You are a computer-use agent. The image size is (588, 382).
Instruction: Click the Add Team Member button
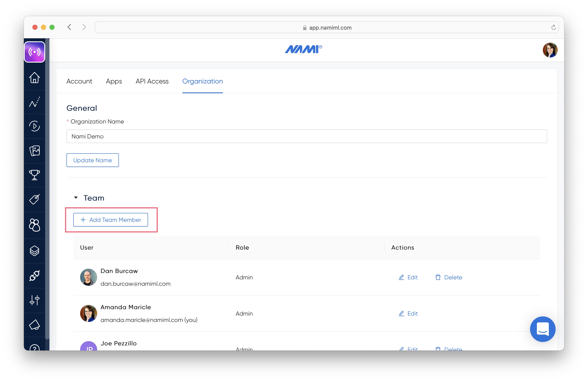pyautogui.click(x=110, y=220)
